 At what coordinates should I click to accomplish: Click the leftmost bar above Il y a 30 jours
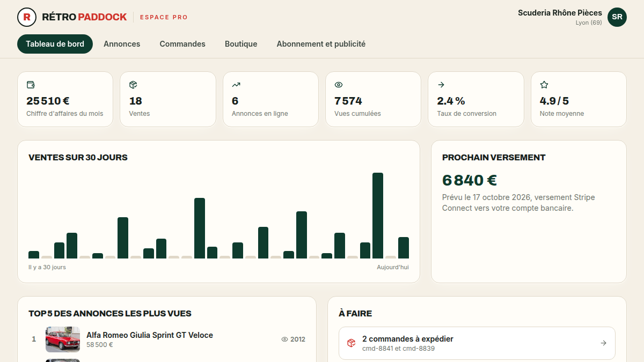point(34,255)
